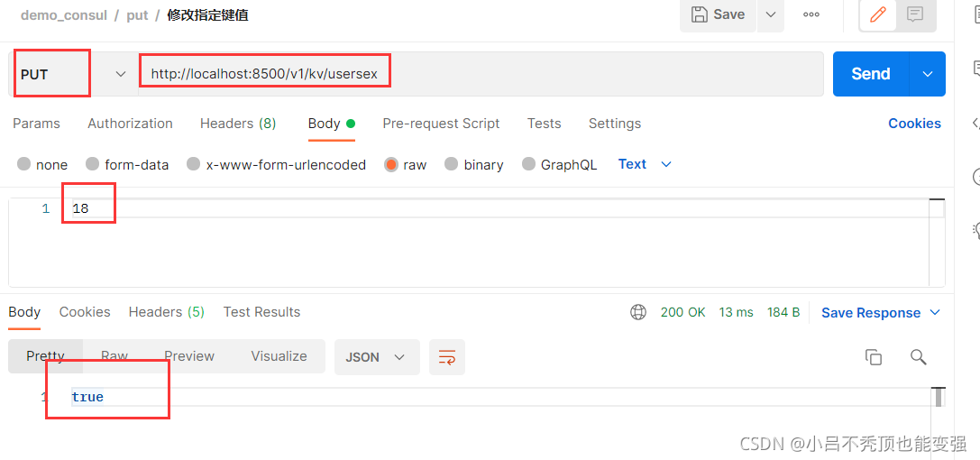Viewport: 980px width, 460px height.
Task: Open the Params tab
Action: click(x=36, y=124)
